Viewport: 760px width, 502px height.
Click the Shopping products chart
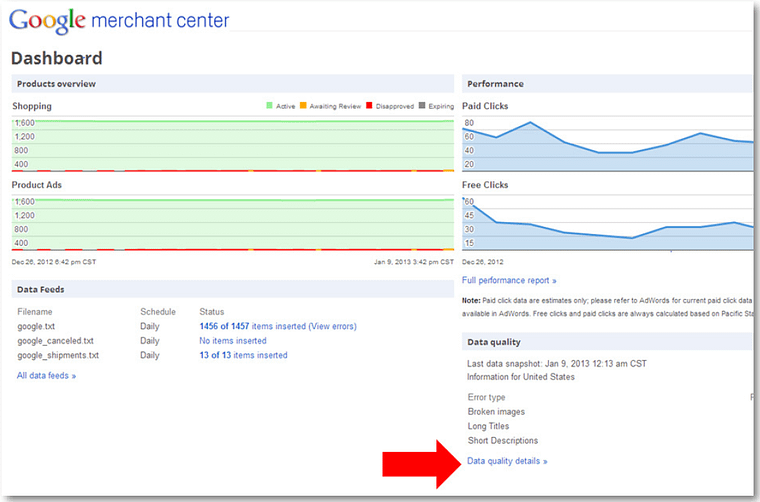tap(233, 144)
